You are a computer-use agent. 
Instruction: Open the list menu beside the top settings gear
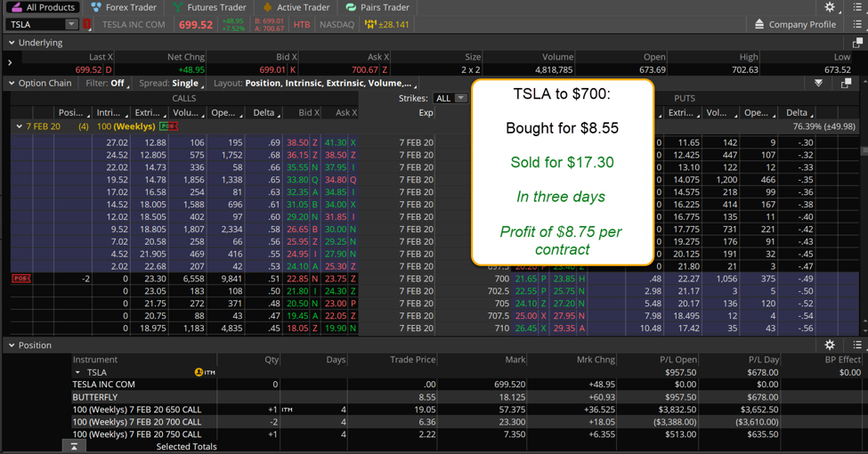[857, 6]
